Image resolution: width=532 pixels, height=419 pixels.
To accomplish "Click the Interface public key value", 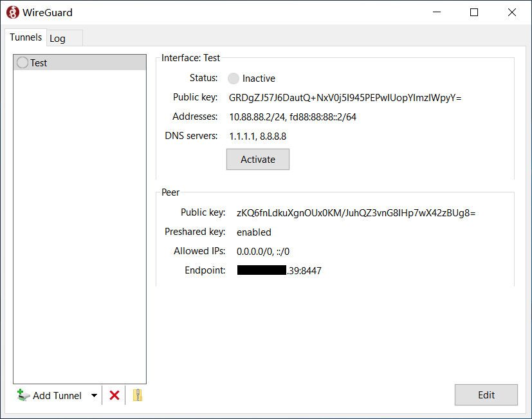I will 345,98.
